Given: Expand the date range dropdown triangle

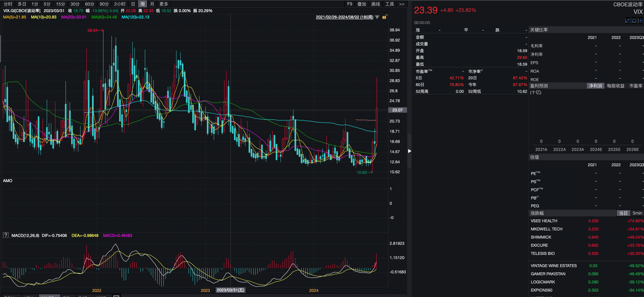Looking at the screenshot, I should tap(377, 17).
